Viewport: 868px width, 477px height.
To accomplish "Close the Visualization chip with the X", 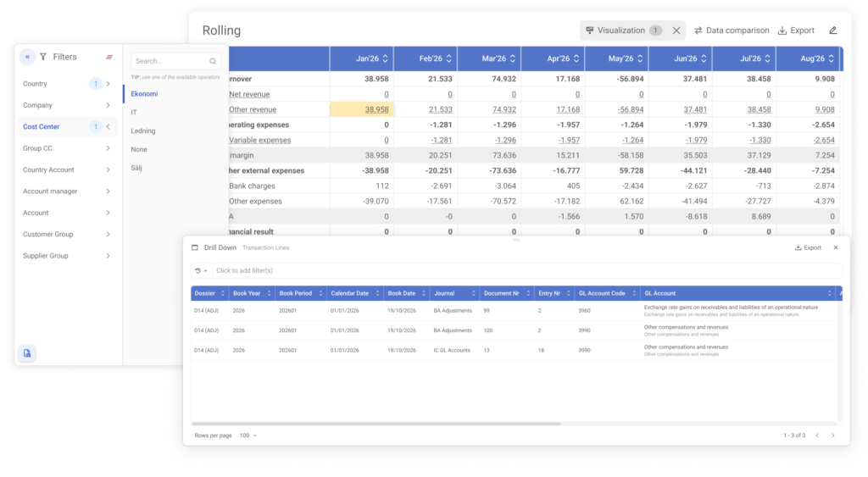I will tap(676, 31).
